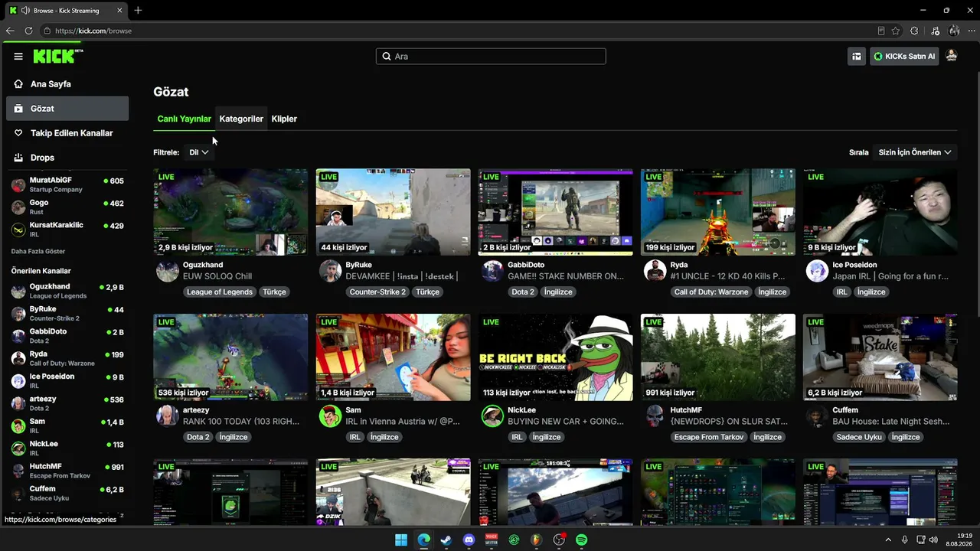The image size is (980, 551).
Task: Switch to the Kategoriler tab
Action: (241, 119)
